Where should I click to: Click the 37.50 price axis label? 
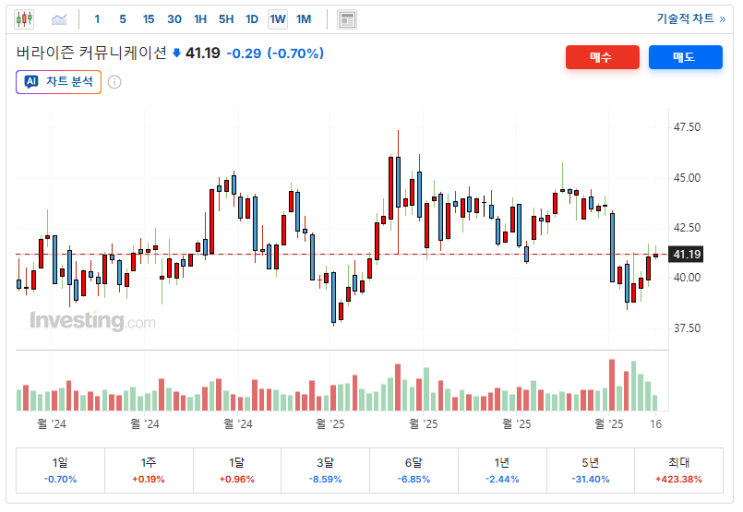(x=687, y=328)
